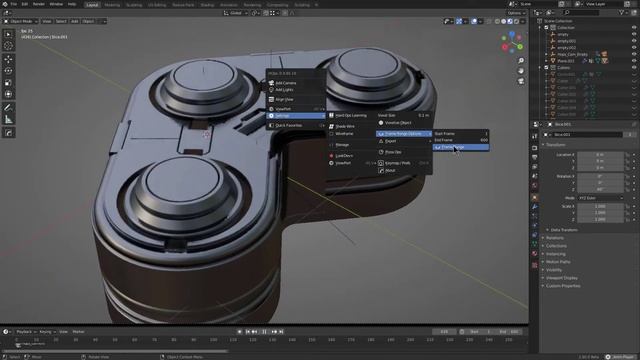Hide the 'empty' object in outliner
This screenshot has width=640, height=360.
(x=634, y=34)
